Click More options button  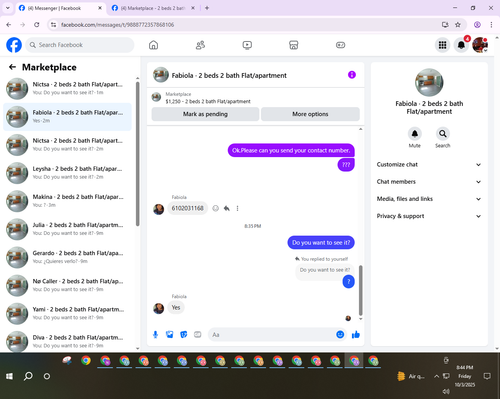click(310, 114)
